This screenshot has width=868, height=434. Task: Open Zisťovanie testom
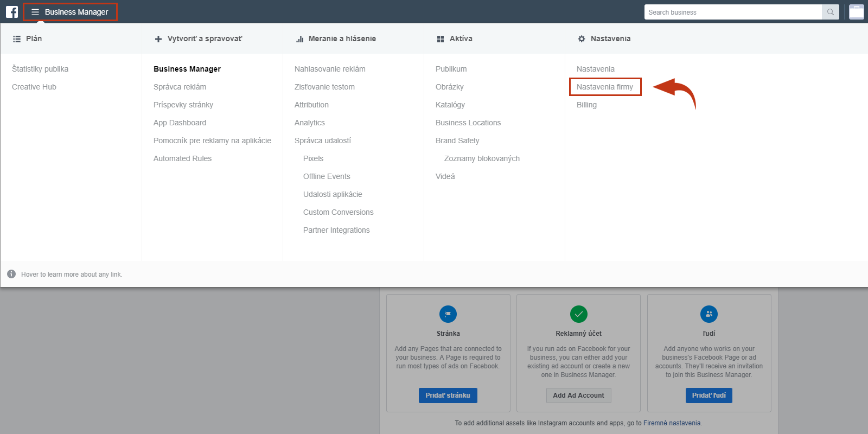pos(324,87)
